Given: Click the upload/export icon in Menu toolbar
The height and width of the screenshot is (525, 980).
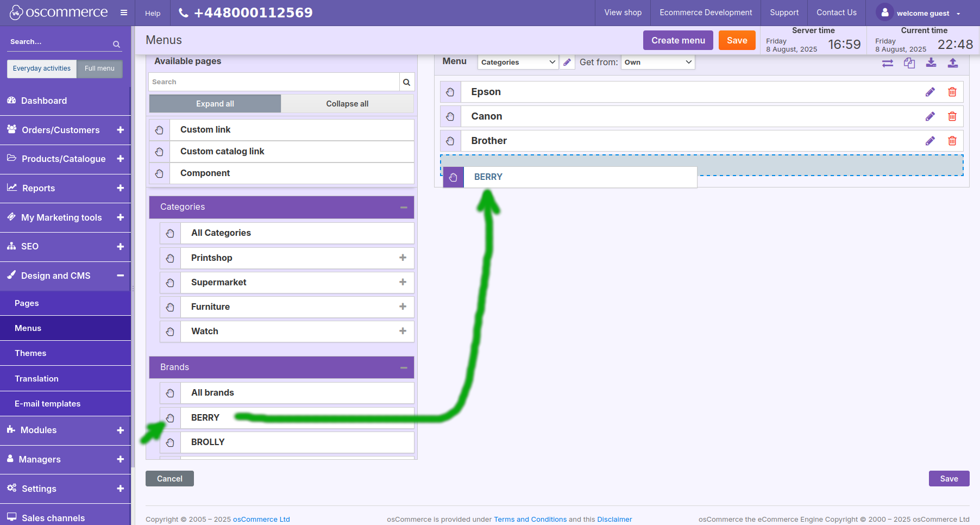Looking at the screenshot, I should coord(953,62).
